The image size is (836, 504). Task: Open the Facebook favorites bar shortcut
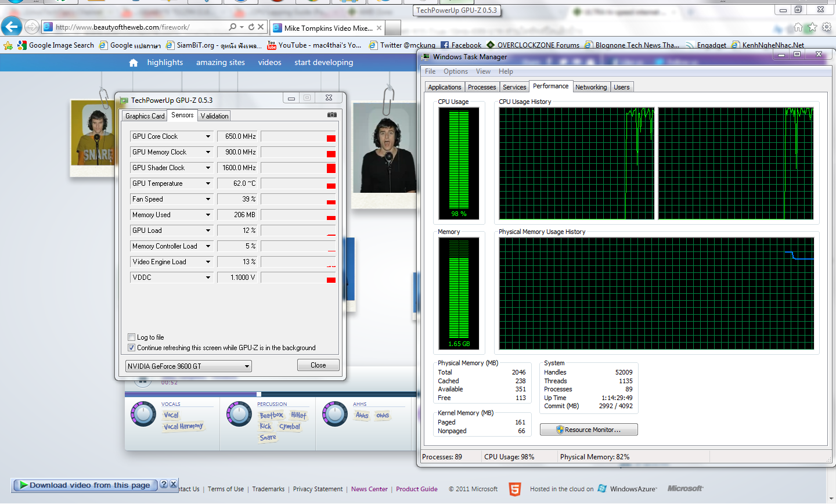(x=461, y=45)
